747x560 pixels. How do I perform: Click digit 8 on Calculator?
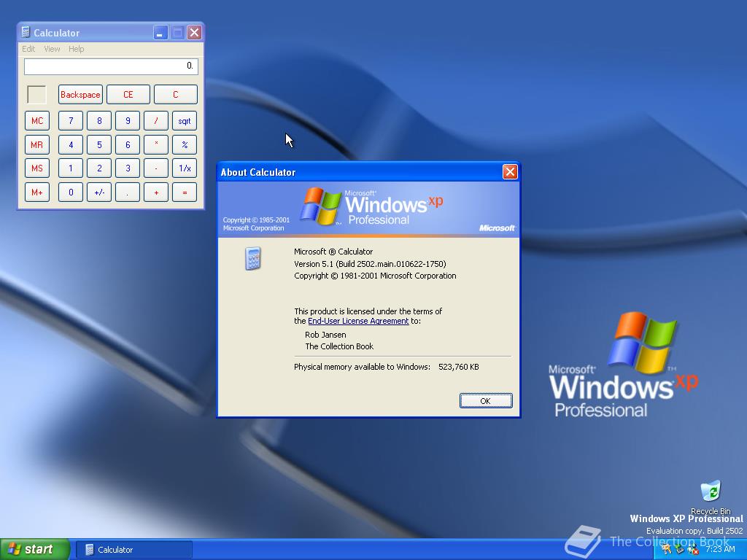[x=99, y=121]
